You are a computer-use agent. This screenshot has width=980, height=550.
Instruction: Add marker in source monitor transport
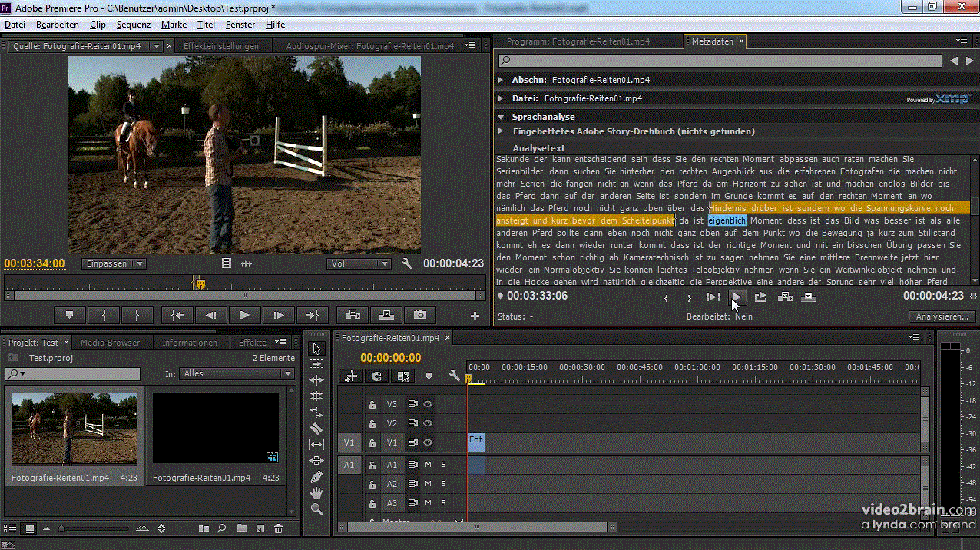click(x=70, y=315)
